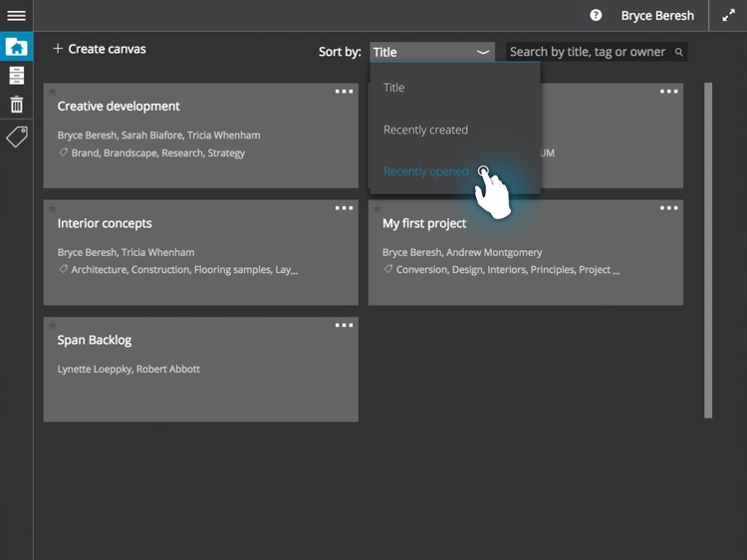Open the tags icon in sidebar
Image resolution: width=747 pixels, height=560 pixels.
point(16,137)
